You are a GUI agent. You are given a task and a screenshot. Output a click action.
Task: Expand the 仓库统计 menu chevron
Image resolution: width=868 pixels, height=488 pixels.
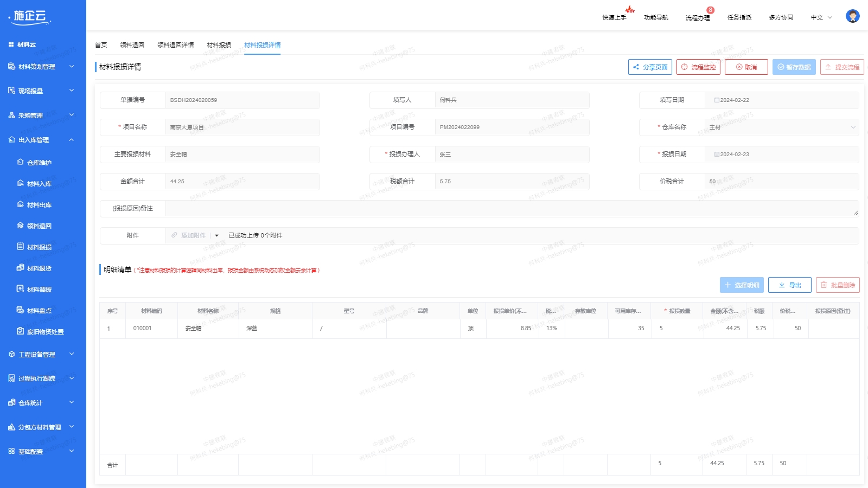pos(71,402)
